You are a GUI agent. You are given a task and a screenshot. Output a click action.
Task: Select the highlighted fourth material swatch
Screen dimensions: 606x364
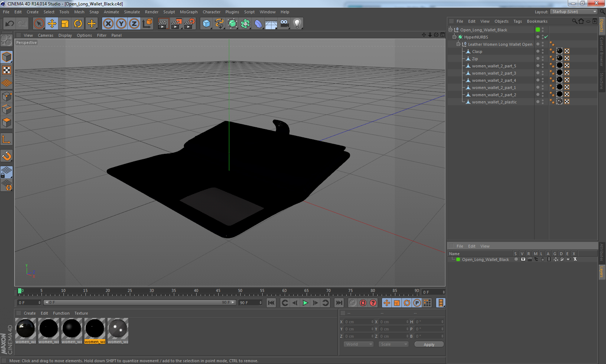95,331
